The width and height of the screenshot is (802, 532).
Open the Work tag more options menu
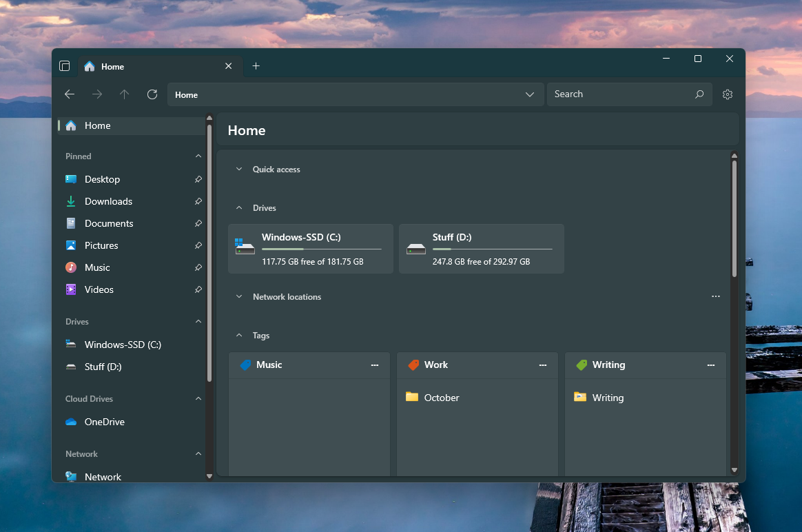(x=543, y=365)
